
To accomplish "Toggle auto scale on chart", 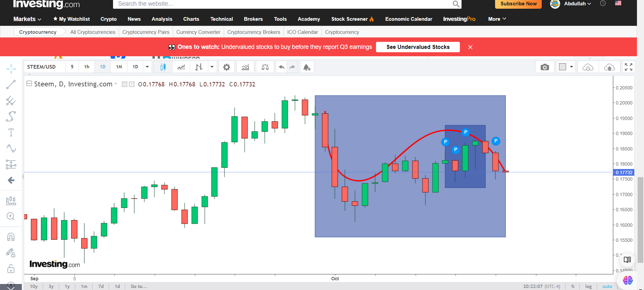I will (607, 286).
